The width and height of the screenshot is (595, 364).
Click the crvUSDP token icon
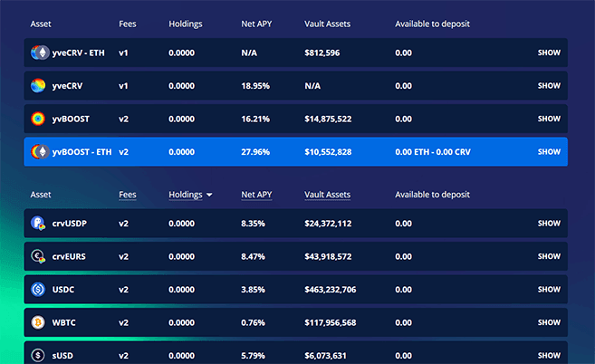pyautogui.click(x=38, y=223)
